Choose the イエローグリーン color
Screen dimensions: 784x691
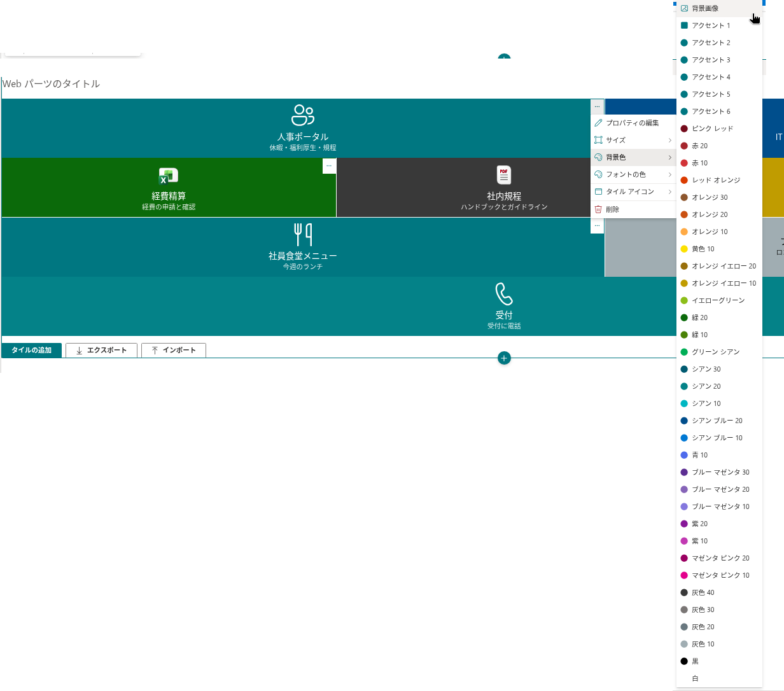[x=719, y=300]
